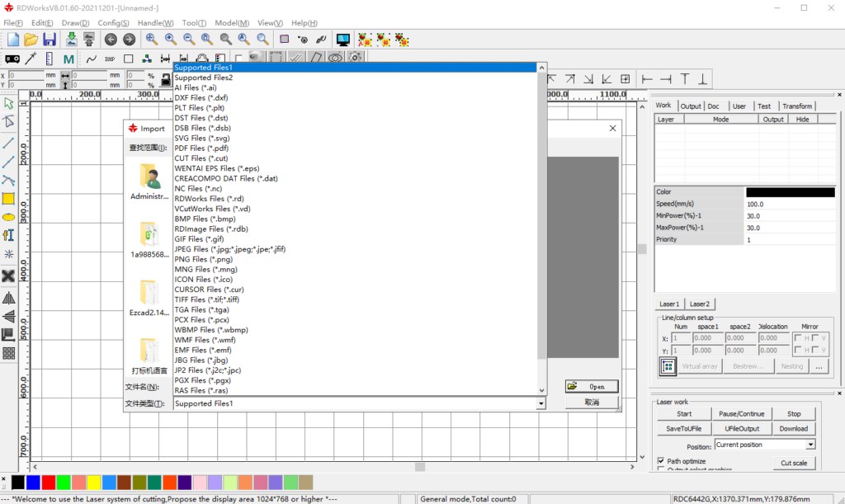845x504 pixels.
Task: Open the Model menu
Action: [232, 23]
